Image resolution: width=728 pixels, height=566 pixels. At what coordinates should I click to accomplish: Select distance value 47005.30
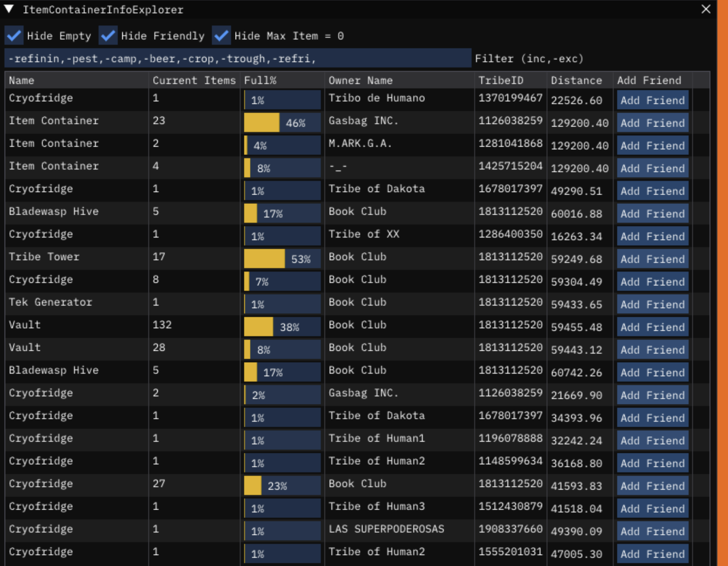tap(576, 554)
